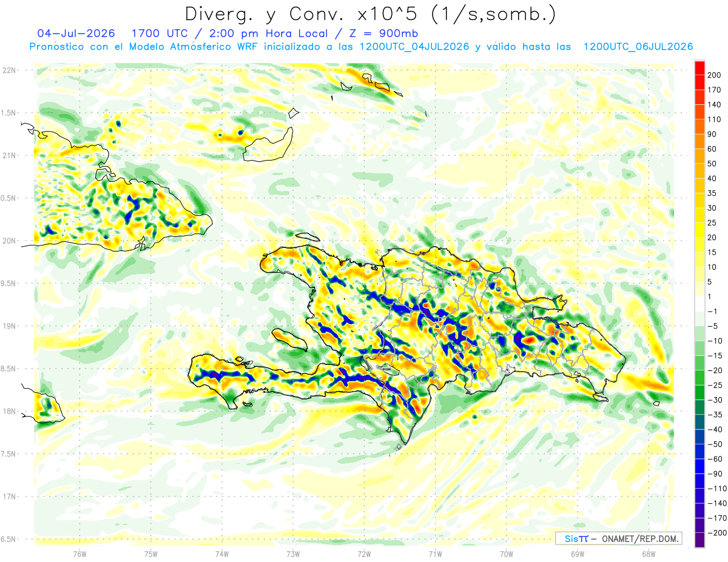Click the negative colorbar value '-25'
Image resolution: width=728 pixels, height=562 pixels.
click(715, 385)
